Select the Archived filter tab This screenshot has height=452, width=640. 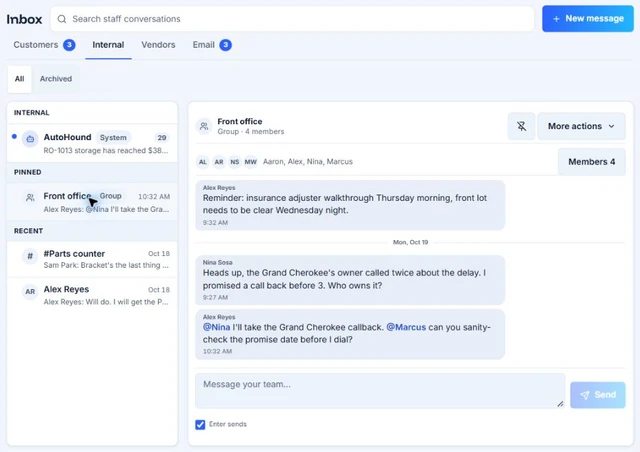pyautogui.click(x=56, y=79)
